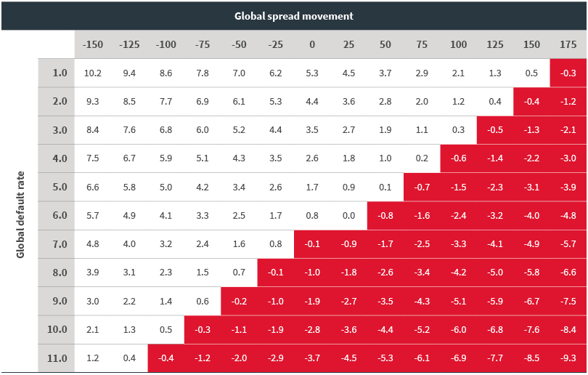Click the -9.3 cell in row 11.0
Viewport: 588px width, 375px height.
[568, 358]
